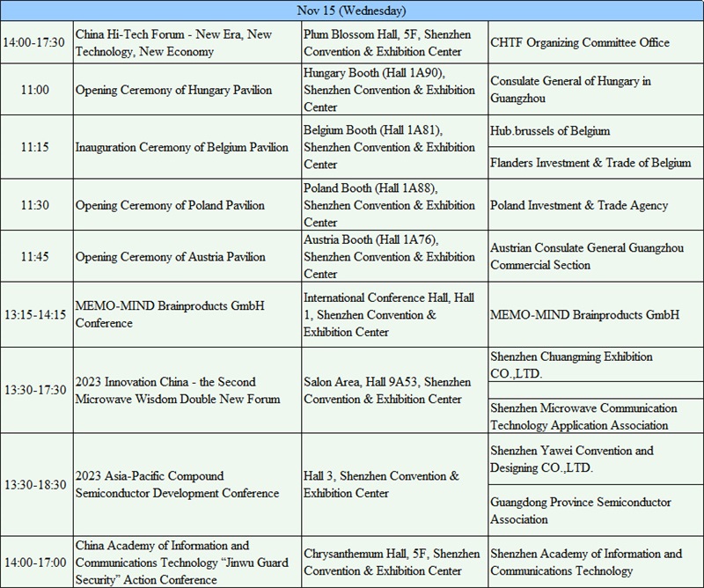Click the '11:45' time cell
Screen dimensions: 704x588
[x=35, y=256]
